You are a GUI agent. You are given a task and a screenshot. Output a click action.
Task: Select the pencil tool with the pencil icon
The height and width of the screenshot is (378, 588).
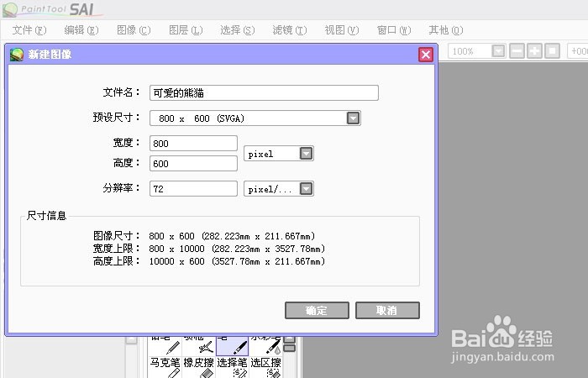[x=165, y=346]
